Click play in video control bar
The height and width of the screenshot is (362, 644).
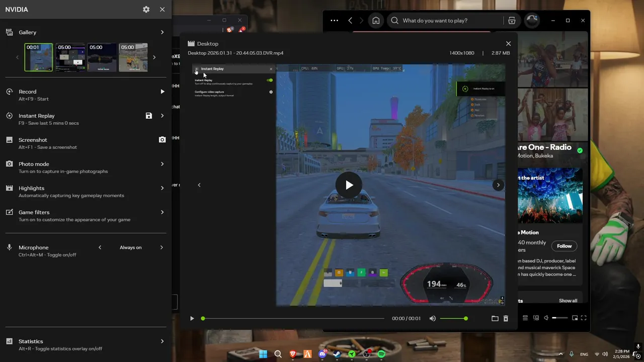192,318
